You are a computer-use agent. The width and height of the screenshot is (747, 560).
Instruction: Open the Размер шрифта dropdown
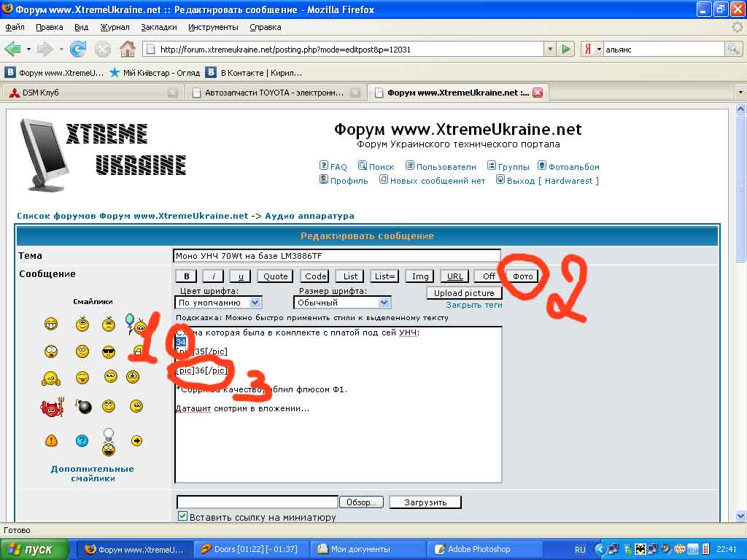pos(343,303)
